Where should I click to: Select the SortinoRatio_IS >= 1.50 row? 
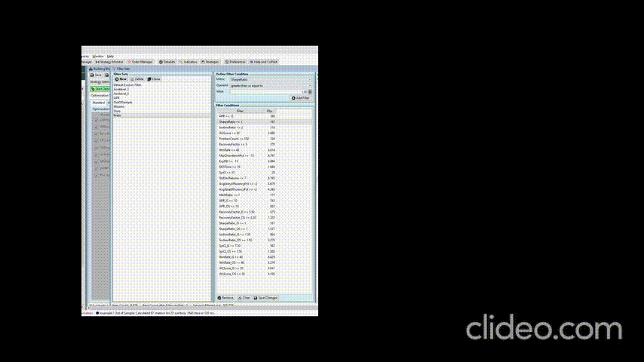[265, 235]
